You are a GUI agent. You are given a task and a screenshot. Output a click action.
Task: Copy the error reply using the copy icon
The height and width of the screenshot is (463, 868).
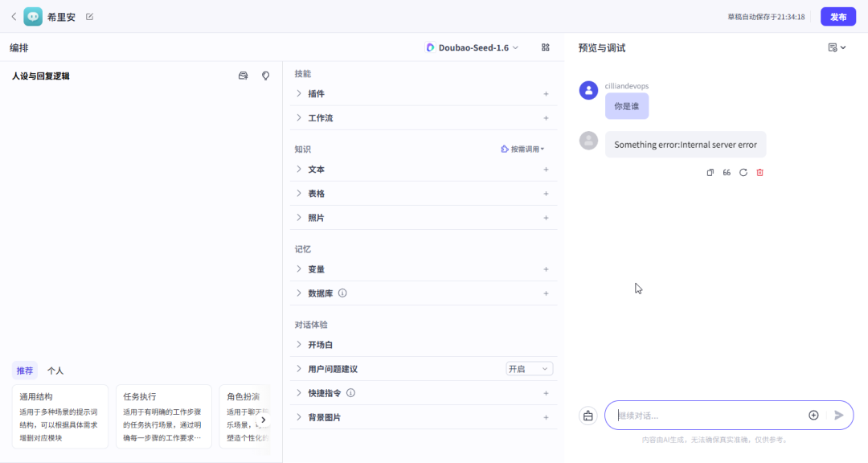[710, 173]
